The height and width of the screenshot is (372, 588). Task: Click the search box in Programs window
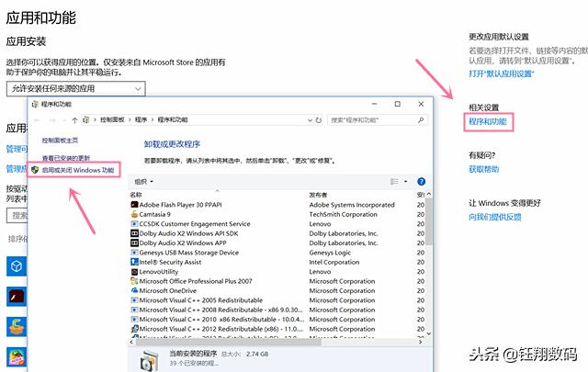coord(378,120)
